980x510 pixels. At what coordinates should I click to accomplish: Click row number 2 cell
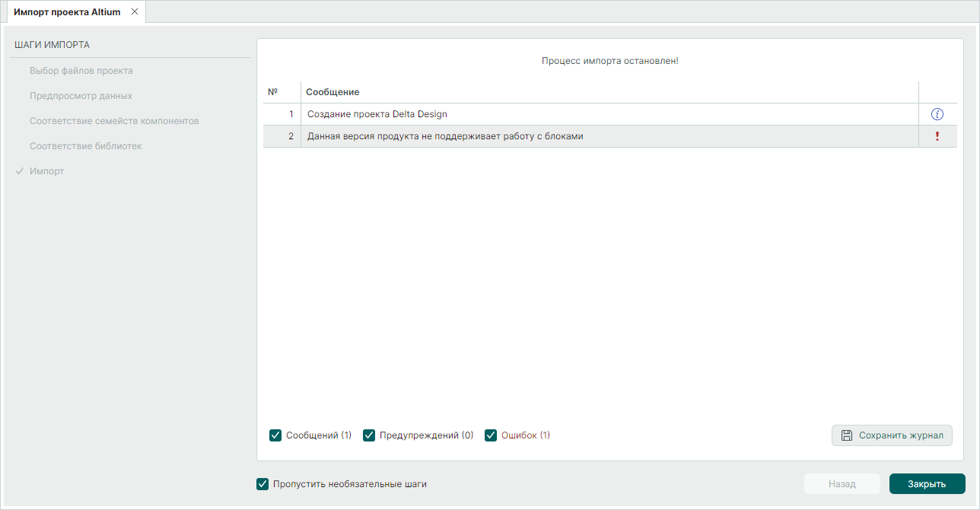[x=282, y=136]
